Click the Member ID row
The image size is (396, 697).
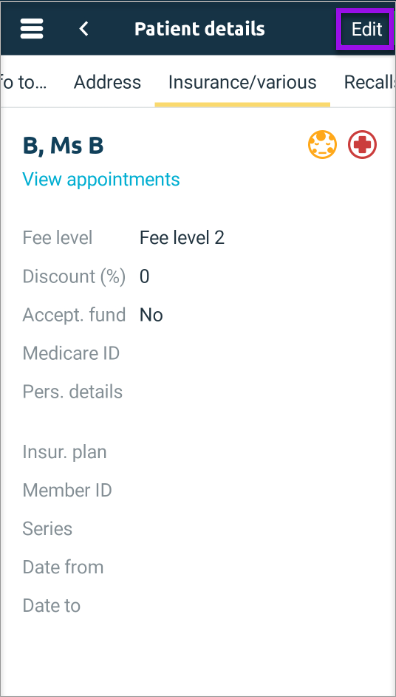click(198, 490)
